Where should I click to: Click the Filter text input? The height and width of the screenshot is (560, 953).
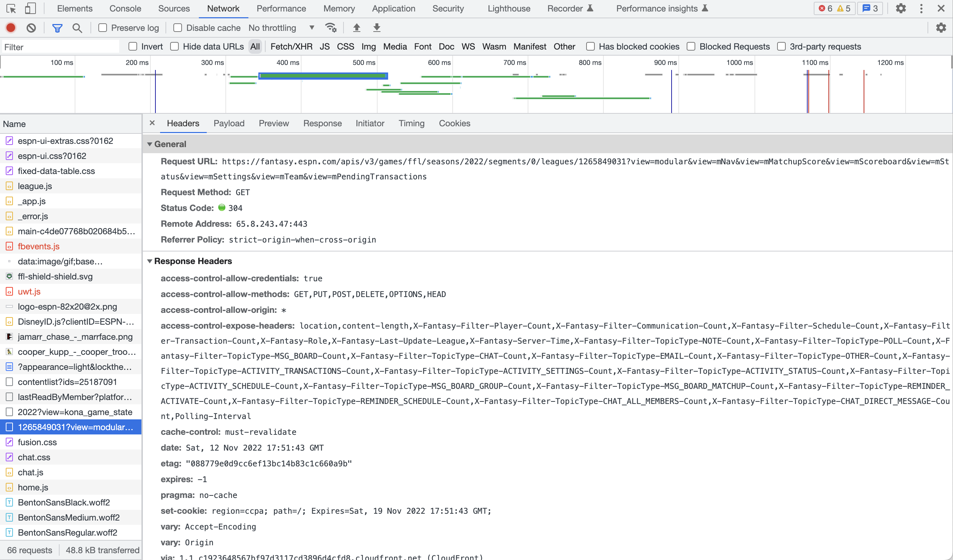pos(61,47)
